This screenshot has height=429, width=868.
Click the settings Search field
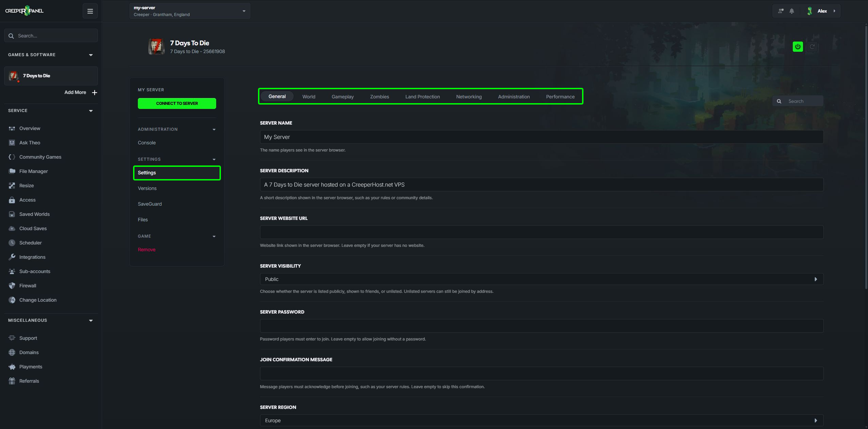(x=798, y=101)
